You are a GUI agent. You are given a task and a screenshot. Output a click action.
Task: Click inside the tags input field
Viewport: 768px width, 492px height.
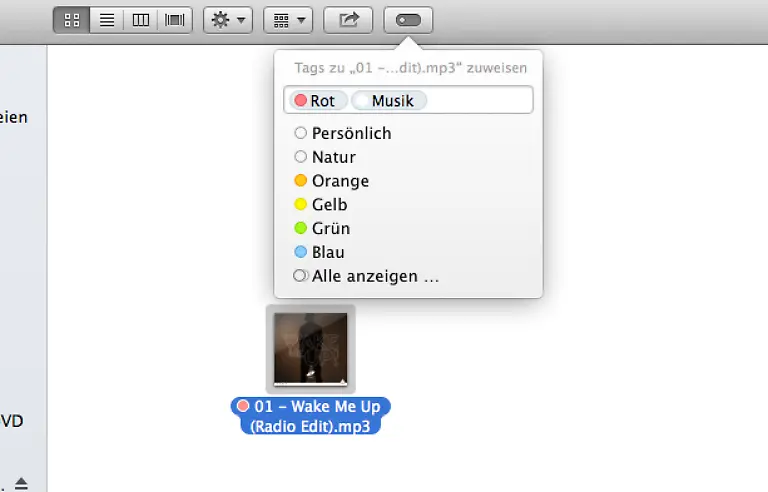[x=408, y=100]
